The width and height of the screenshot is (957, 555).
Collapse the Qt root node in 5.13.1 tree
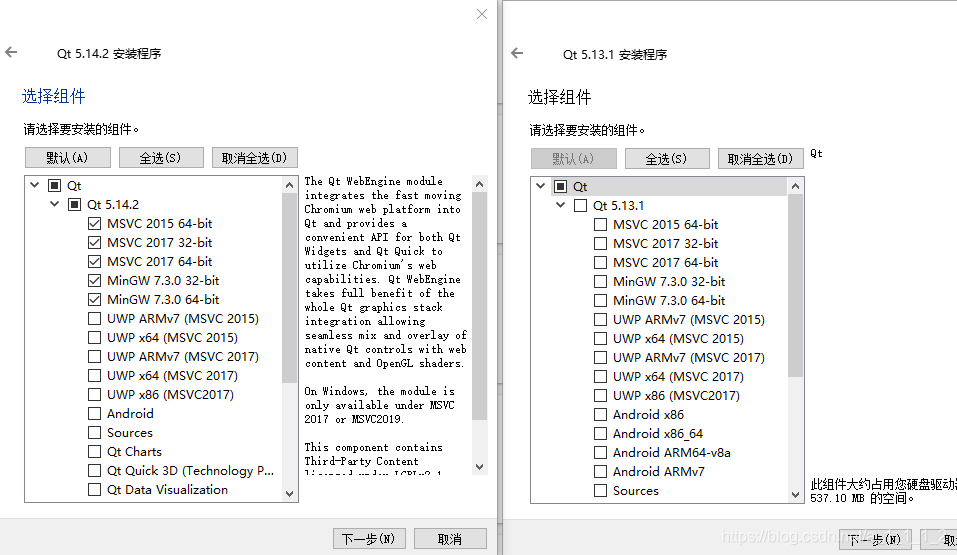pos(541,186)
